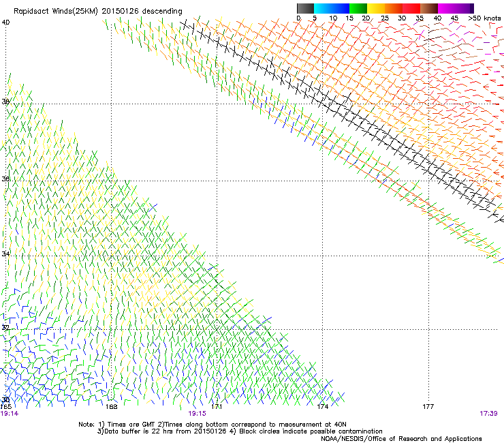Click the purple time stamp '19:14'
Viewport: 504px width, 443px height.
[x=10, y=414]
